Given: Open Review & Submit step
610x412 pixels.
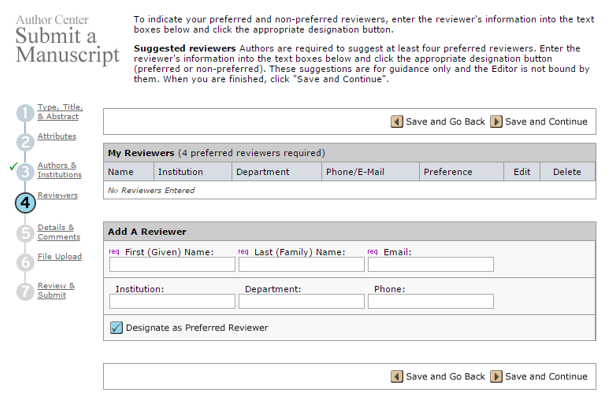Looking at the screenshot, I should coord(56,290).
